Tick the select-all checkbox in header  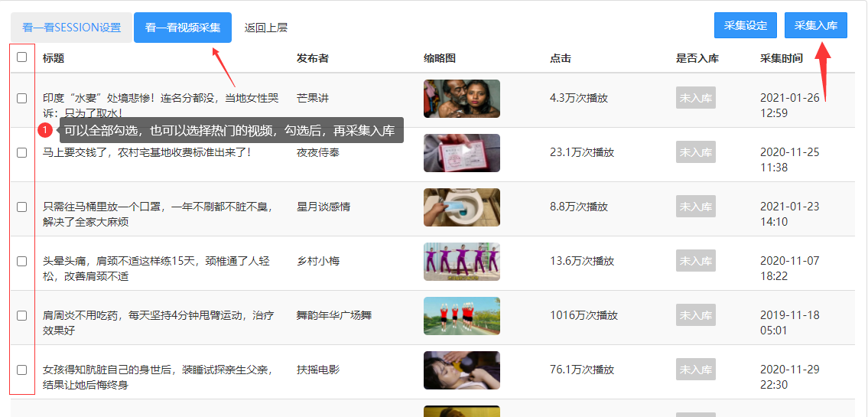tap(21, 57)
